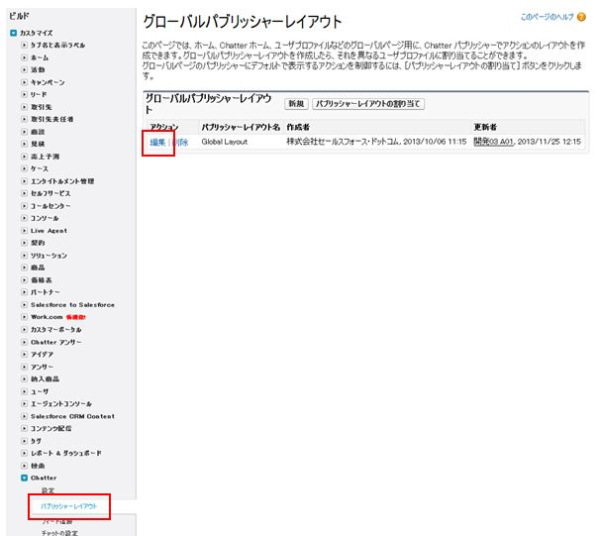The image size is (600, 536).
Task: Select the コールセンター tree label
Action: [51, 206]
